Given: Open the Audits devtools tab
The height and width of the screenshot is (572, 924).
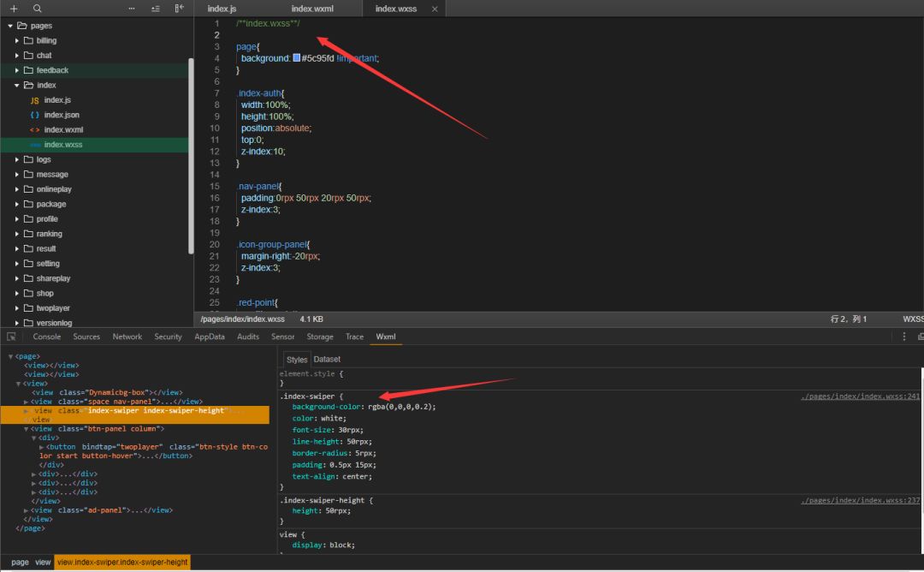Looking at the screenshot, I should (248, 337).
